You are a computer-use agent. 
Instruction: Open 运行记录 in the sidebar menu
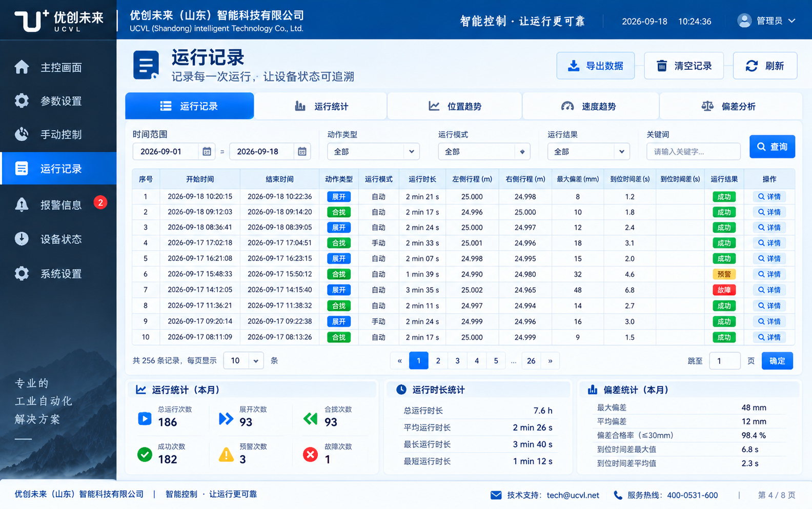click(58, 169)
